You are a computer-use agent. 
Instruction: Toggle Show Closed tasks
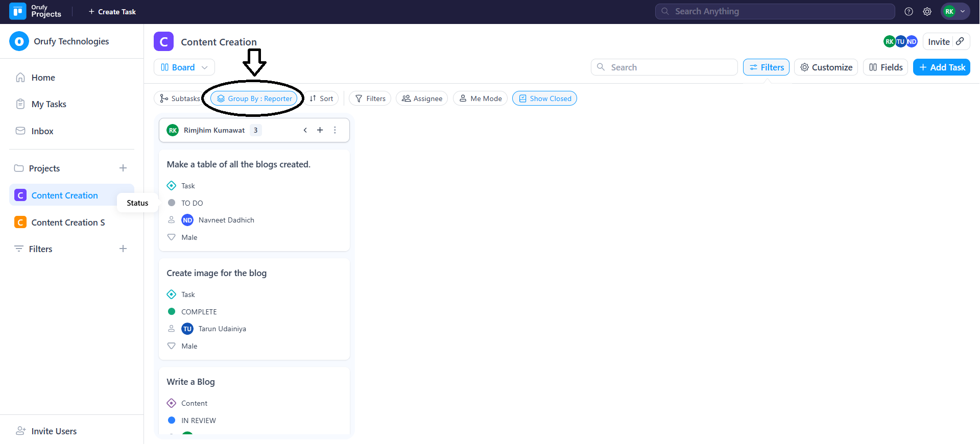[544, 98]
